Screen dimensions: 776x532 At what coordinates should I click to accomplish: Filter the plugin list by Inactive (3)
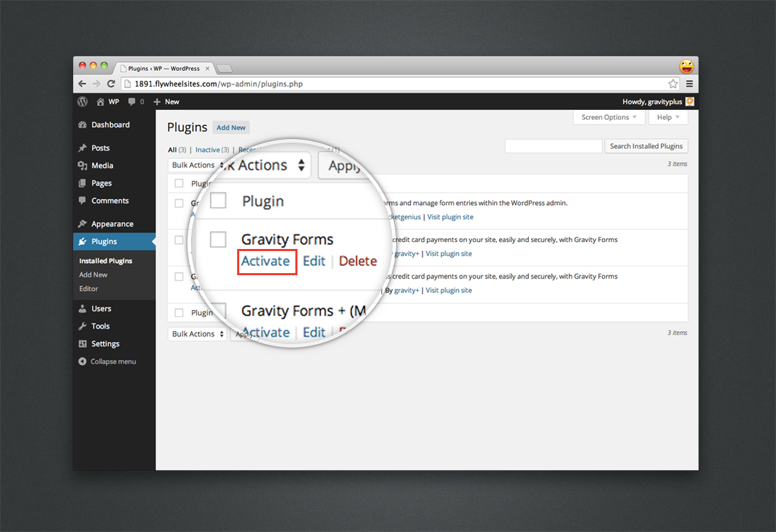tap(212, 150)
